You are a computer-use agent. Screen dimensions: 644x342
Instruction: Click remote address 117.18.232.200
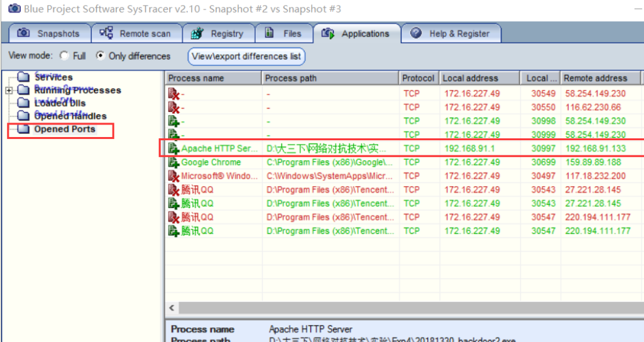(x=595, y=176)
